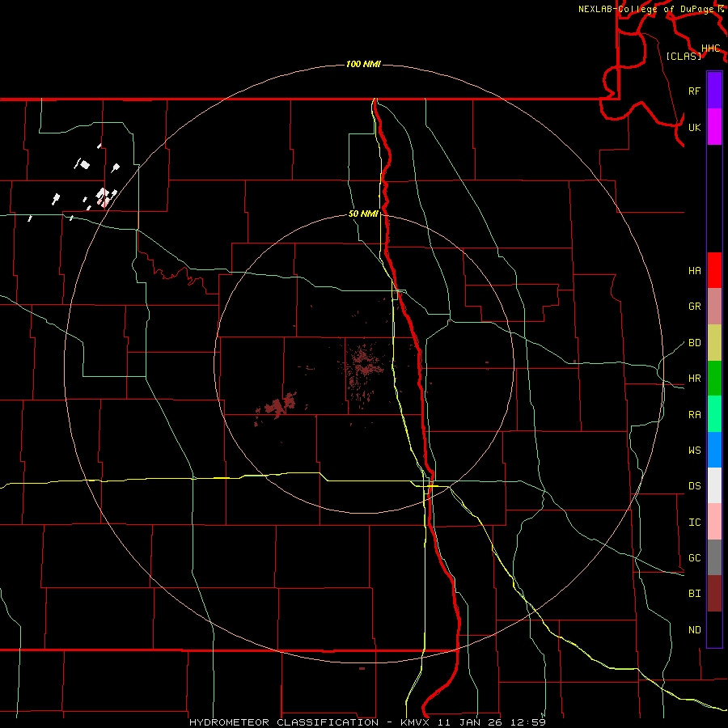Click the "BI" legend label
The height and width of the screenshot is (728, 728).
click(695, 594)
